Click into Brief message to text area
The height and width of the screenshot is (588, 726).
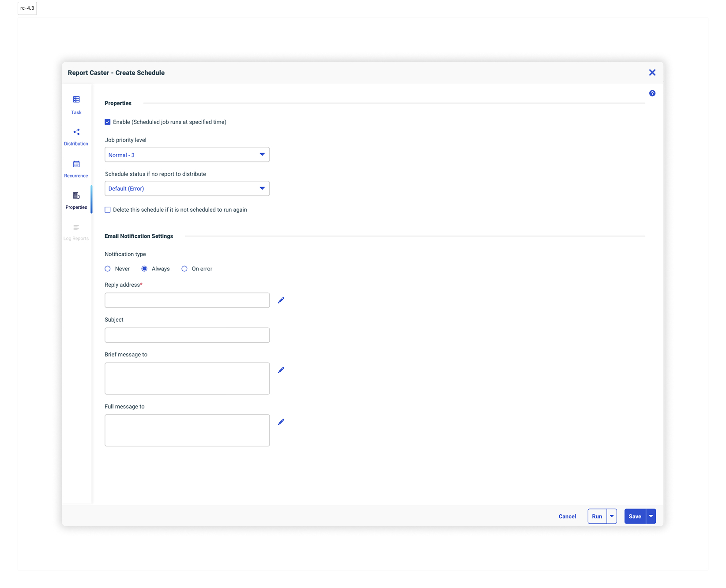pyautogui.click(x=187, y=378)
